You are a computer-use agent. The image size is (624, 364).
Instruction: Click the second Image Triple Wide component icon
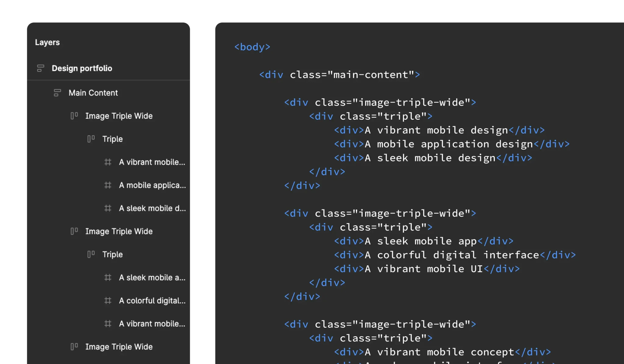pyautogui.click(x=74, y=231)
